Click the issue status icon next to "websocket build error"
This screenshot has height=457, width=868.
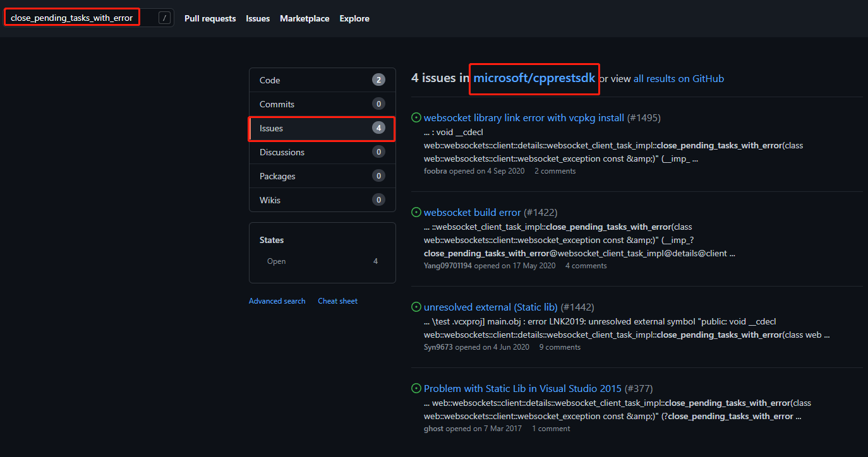(416, 212)
